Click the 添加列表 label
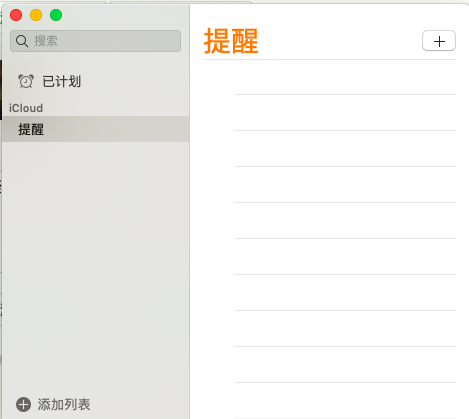469x419 pixels. 64,404
